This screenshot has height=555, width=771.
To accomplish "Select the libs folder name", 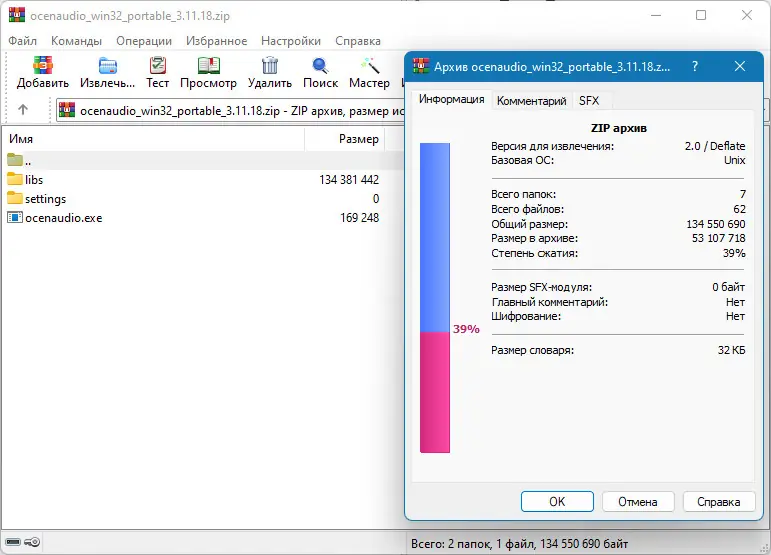I will click(34, 179).
